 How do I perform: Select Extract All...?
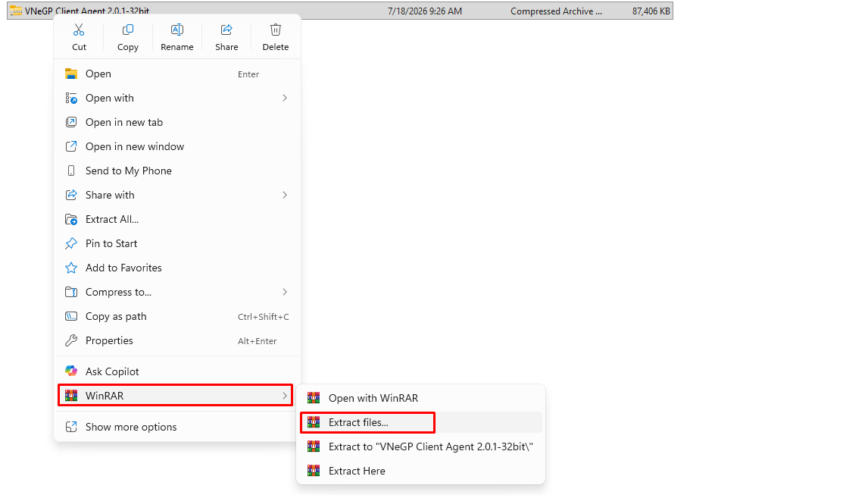(177, 220)
